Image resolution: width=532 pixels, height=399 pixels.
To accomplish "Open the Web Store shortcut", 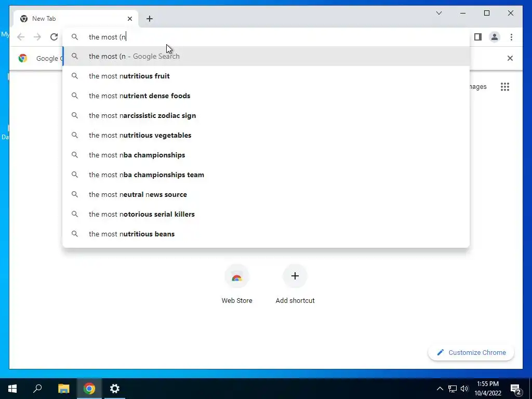I will pos(237,284).
